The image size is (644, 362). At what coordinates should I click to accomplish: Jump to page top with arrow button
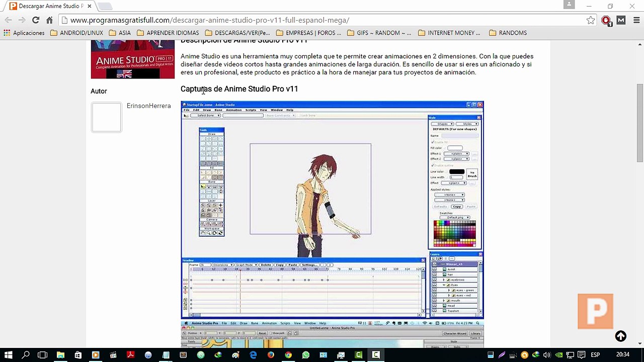[621, 336]
